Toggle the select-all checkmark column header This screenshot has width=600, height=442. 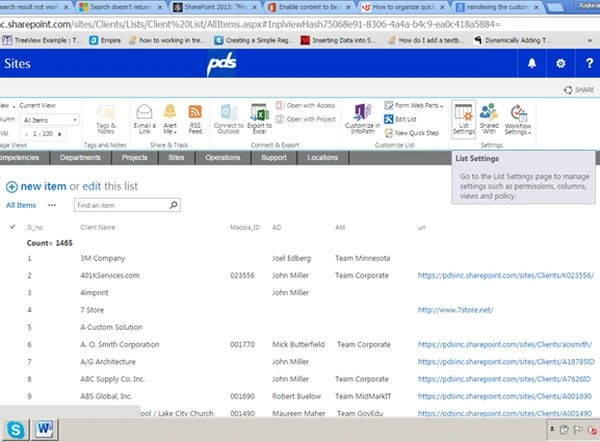pyautogui.click(x=13, y=227)
